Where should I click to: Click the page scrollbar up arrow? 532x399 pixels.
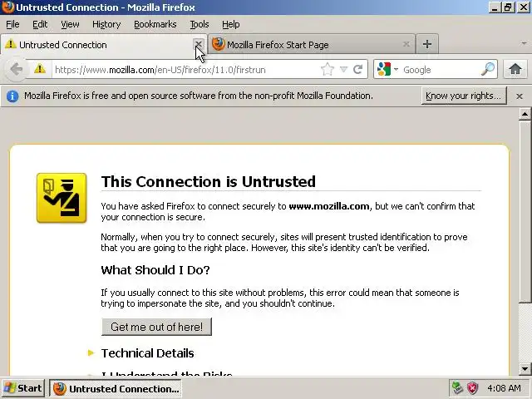click(525, 114)
